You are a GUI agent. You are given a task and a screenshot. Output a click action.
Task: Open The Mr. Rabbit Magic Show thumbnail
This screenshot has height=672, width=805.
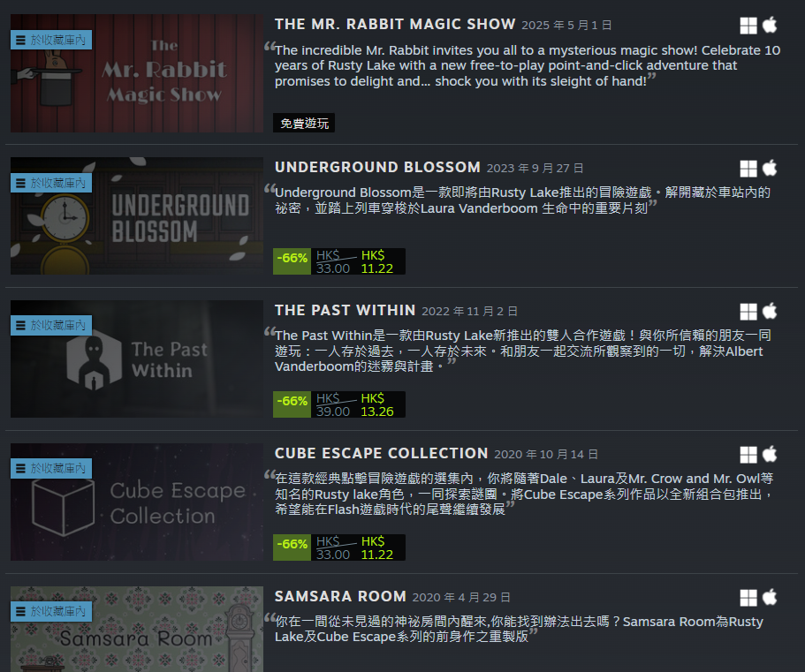click(x=137, y=73)
